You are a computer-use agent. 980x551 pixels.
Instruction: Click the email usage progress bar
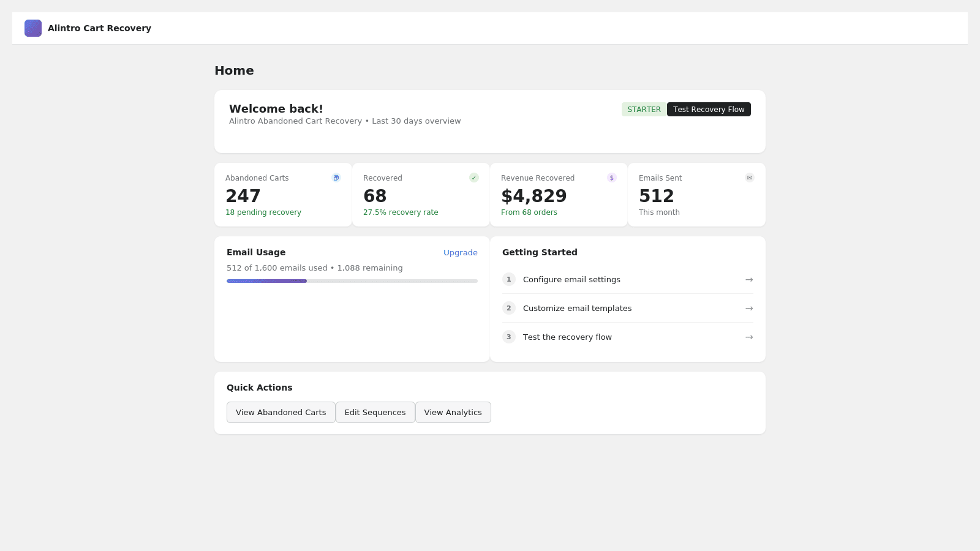point(352,281)
